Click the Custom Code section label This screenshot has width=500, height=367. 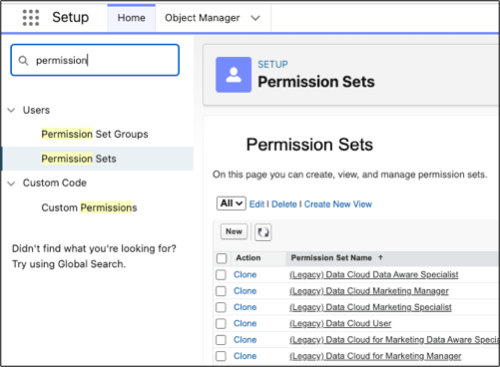pos(55,183)
